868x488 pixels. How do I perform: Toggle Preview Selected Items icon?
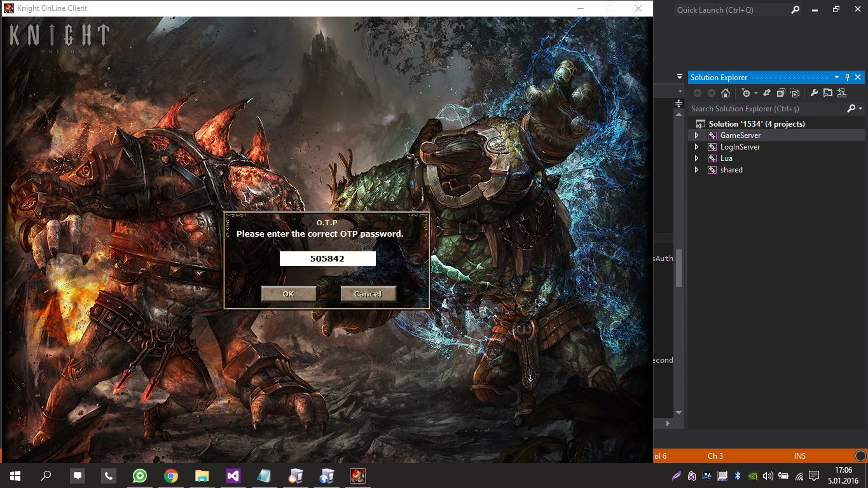pos(827,93)
